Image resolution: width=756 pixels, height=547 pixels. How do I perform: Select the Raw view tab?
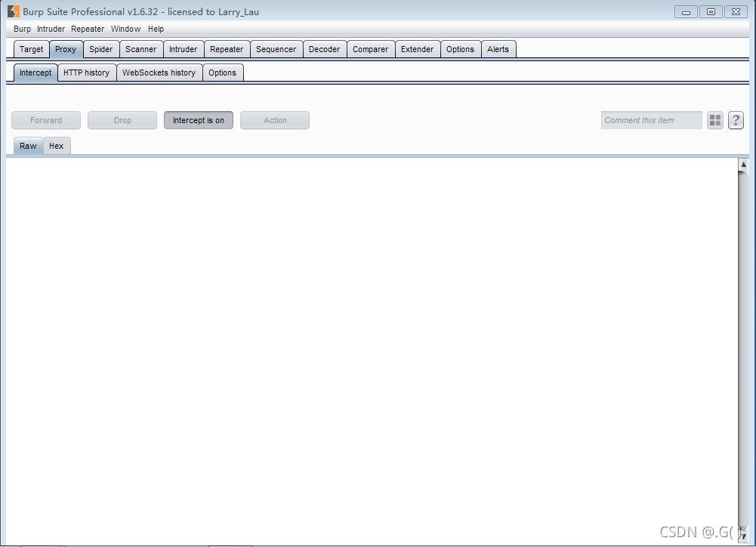pyautogui.click(x=28, y=146)
